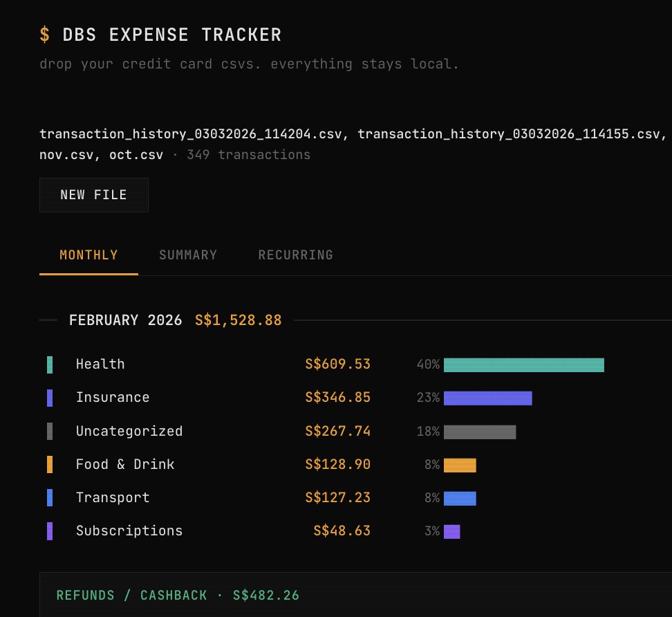
Task: Click the FEBRUARY 2026 month heading
Action: pyautogui.click(x=126, y=320)
